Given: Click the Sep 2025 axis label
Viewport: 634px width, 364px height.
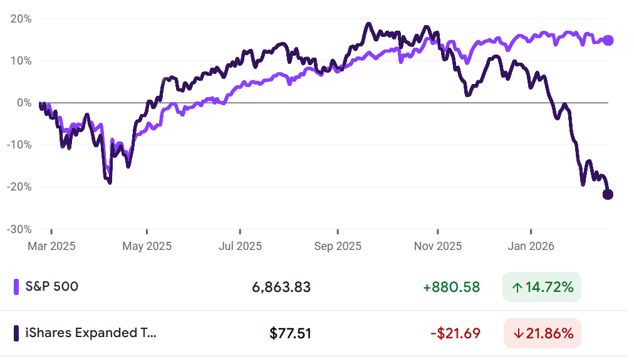Looking at the screenshot, I should click(338, 246).
